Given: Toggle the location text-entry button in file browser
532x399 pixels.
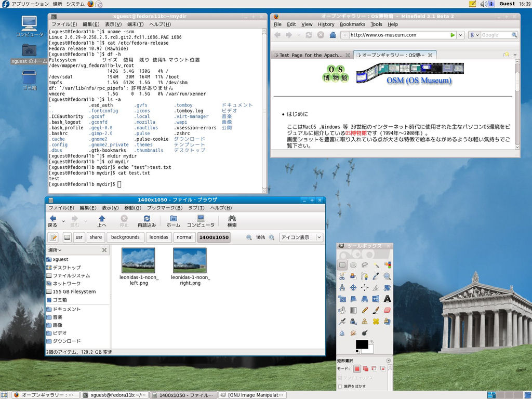Looking at the screenshot, I should tap(54, 237).
